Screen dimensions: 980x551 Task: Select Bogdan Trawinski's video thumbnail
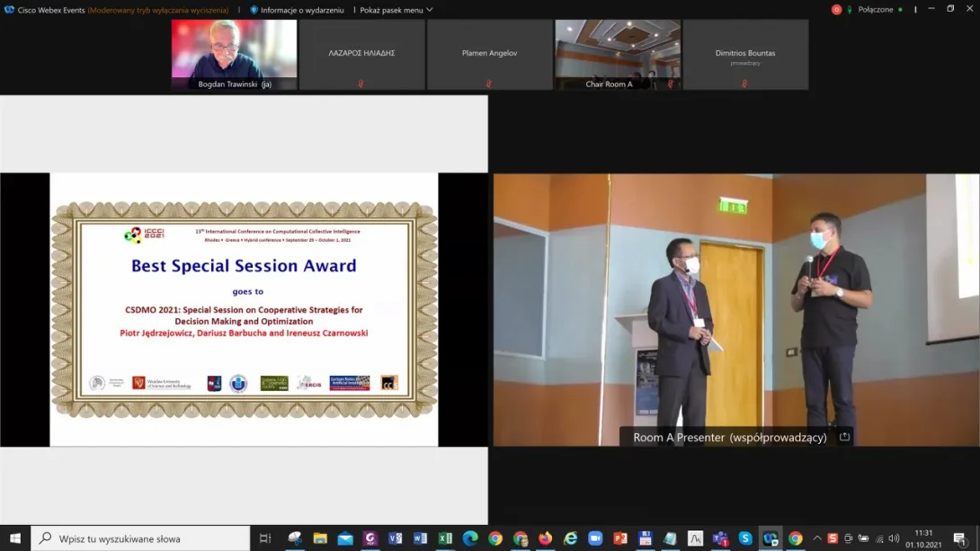pyautogui.click(x=235, y=54)
